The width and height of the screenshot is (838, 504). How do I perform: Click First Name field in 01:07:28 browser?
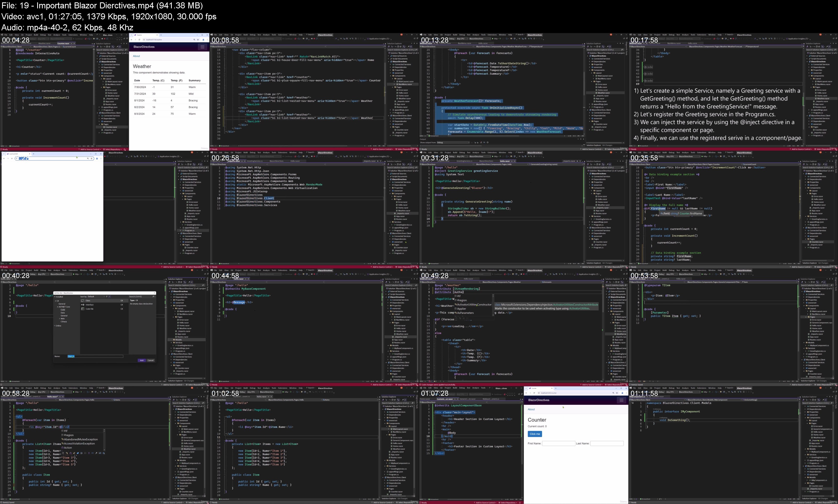pyautogui.click(x=559, y=444)
